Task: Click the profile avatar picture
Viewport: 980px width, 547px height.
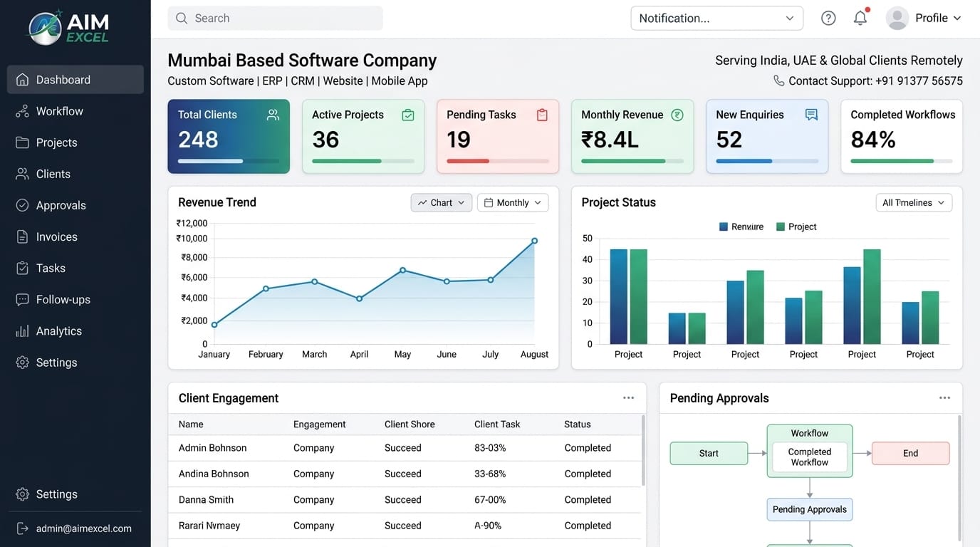Action: pos(897,19)
